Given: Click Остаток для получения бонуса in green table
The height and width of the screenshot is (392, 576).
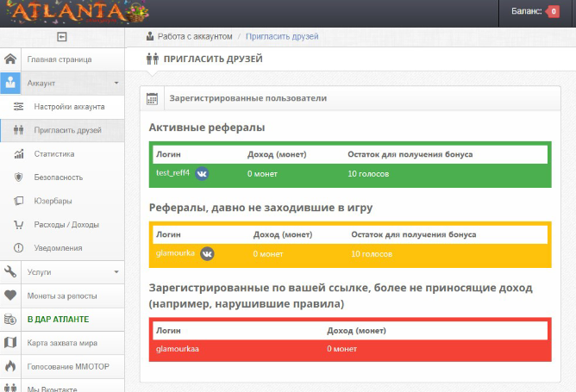Looking at the screenshot, I should 410,154.
